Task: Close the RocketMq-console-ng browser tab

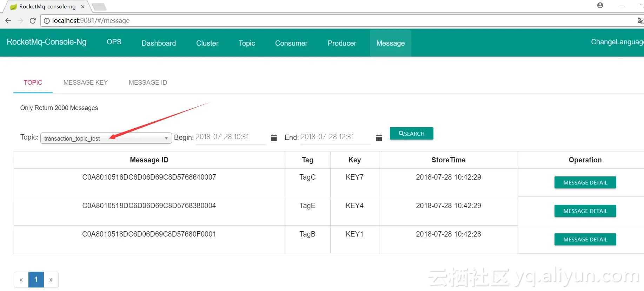Action: coord(83,6)
